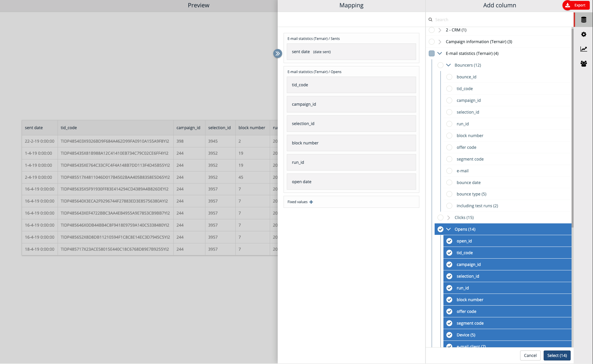Tick the 2 - CRM checkbox
Viewport: 593px width, 364px height.
(432, 30)
